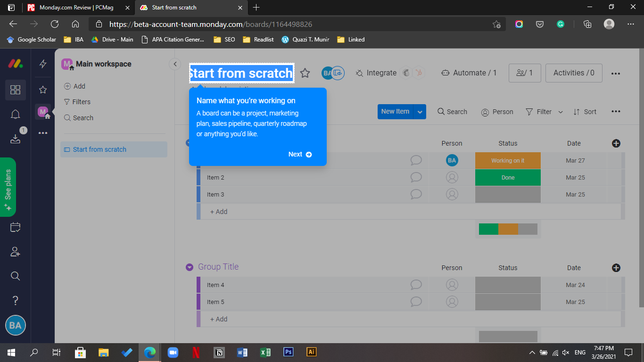Screen dimensions: 644x362
Task: Click the selected board title field
Action: point(242,73)
